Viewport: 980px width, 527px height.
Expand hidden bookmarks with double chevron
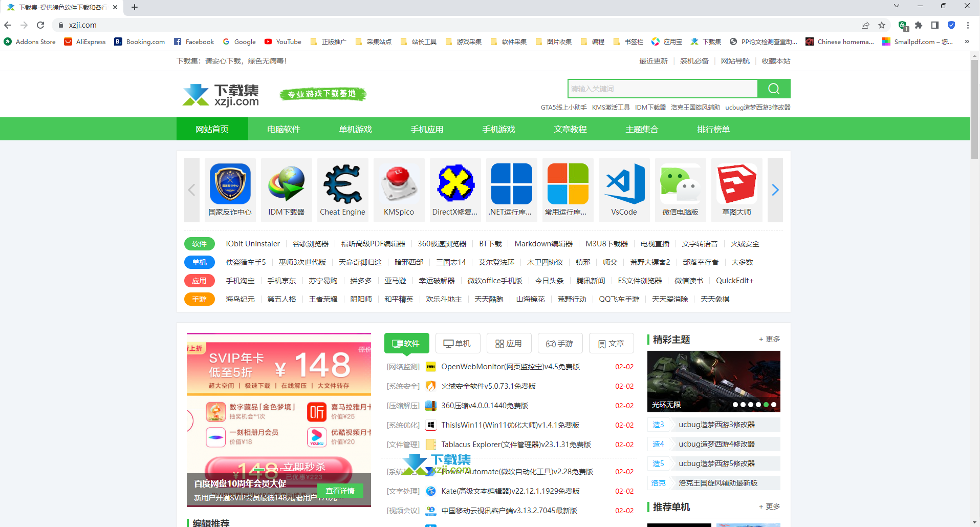coord(967,41)
